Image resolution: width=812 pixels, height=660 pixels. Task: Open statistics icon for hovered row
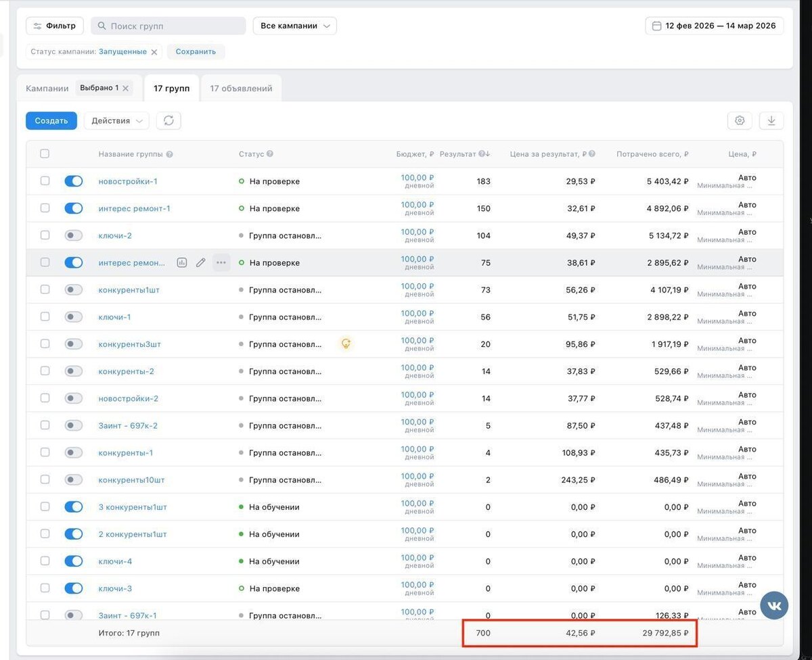tap(181, 262)
